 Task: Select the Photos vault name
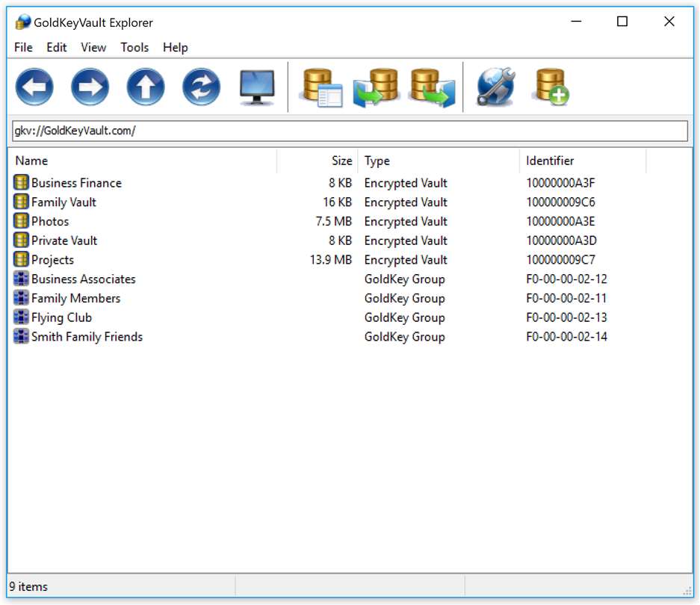coord(50,221)
